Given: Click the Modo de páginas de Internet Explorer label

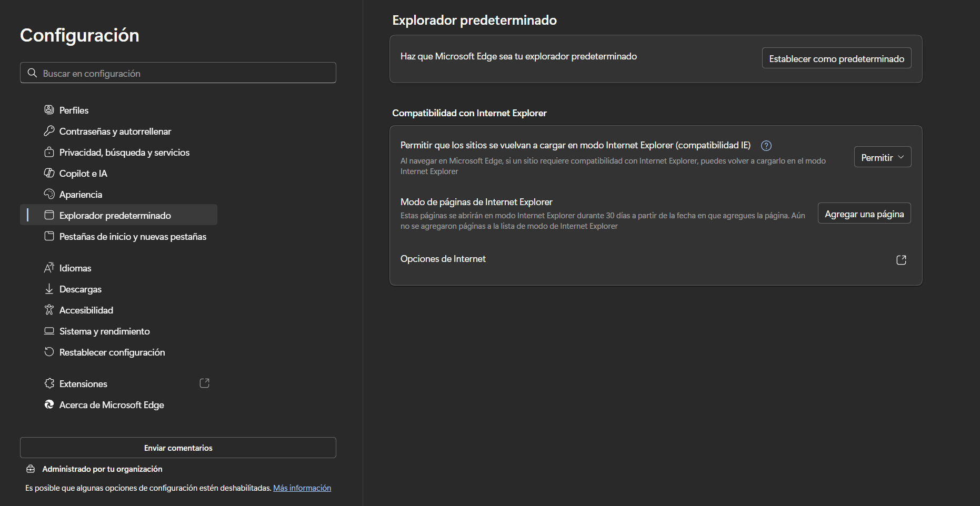Looking at the screenshot, I should click(x=476, y=202).
